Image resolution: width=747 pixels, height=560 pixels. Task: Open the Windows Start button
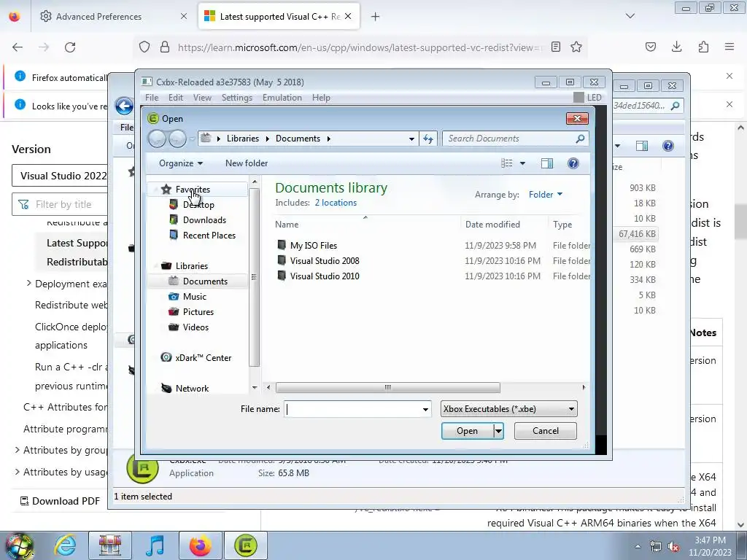click(18, 547)
